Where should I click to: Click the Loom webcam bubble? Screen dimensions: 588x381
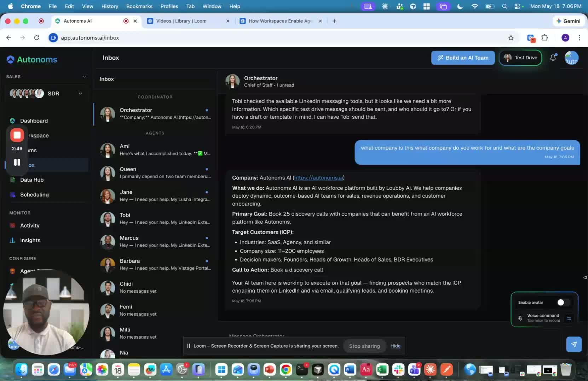click(x=46, y=312)
